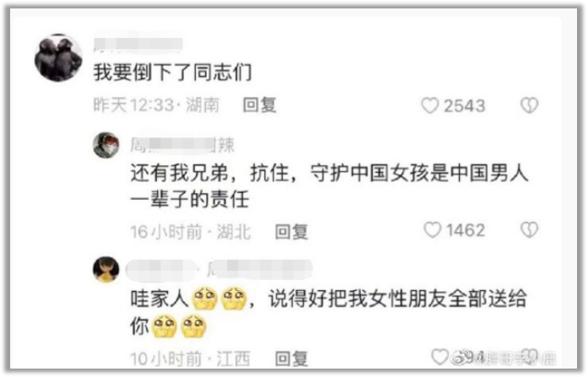Image resolution: width=588 pixels, height=377 pixels.
Task: Select comment text 我要倒下了同志们
Action: (x=172, y=73)
